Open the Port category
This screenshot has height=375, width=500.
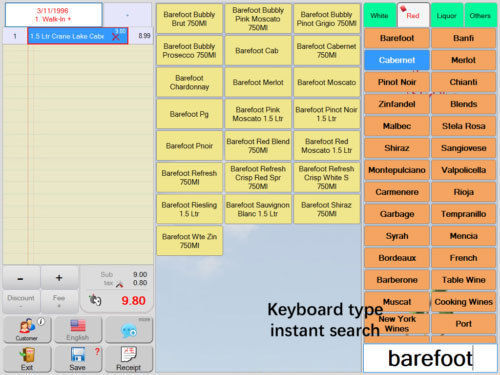point(464,324)
